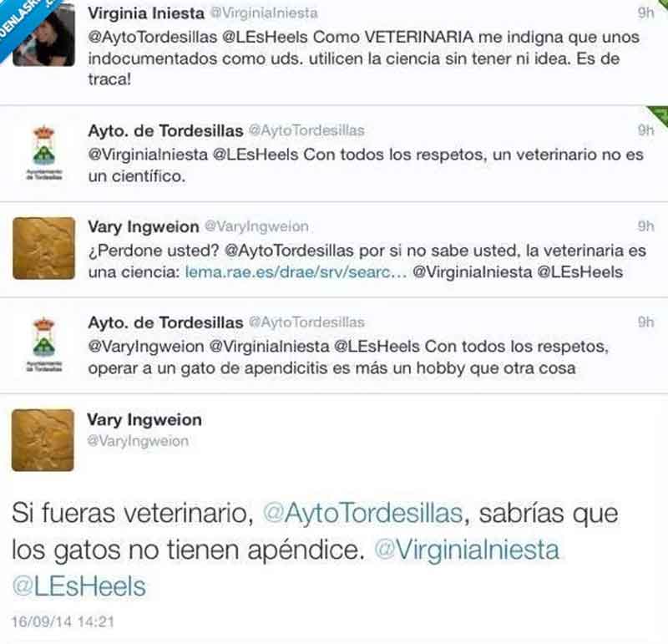Click the @LEsHeels mention in the main tweet

point(79,586)
